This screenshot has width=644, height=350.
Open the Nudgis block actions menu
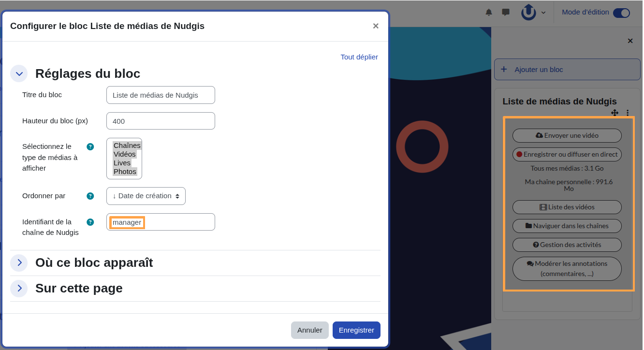pos(628,113)
